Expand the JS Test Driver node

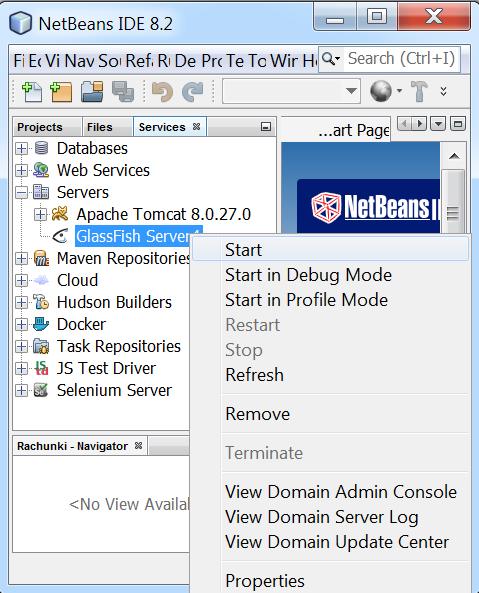22,368
